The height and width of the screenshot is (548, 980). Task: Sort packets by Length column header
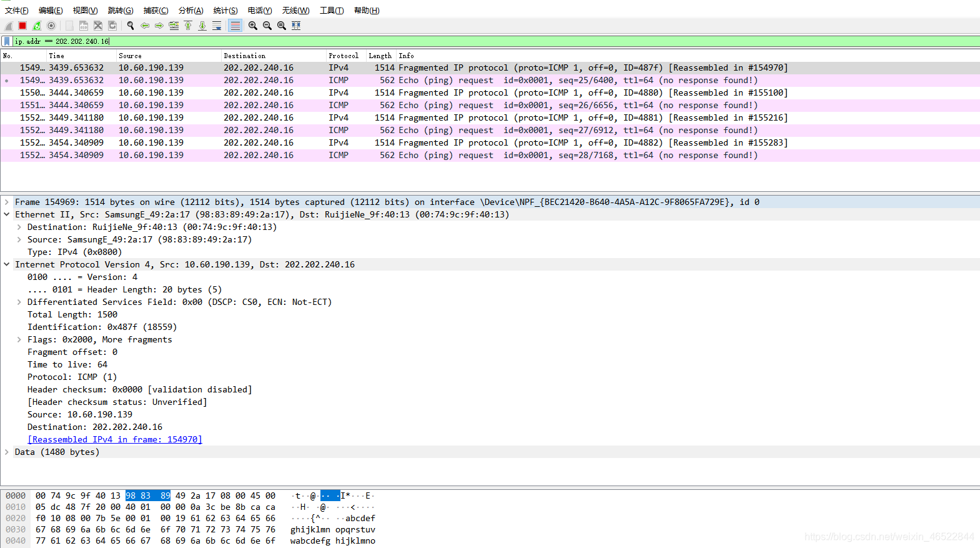tap(381, 56)
